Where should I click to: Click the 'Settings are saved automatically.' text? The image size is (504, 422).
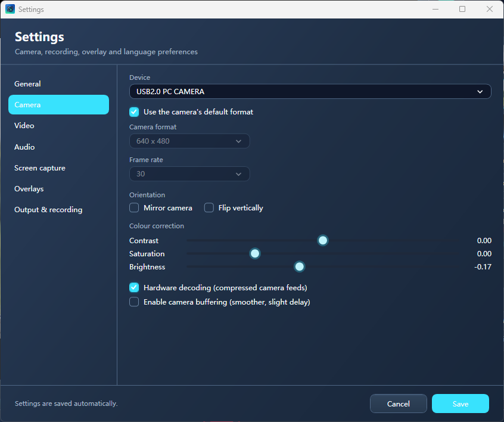coord(66,404)
